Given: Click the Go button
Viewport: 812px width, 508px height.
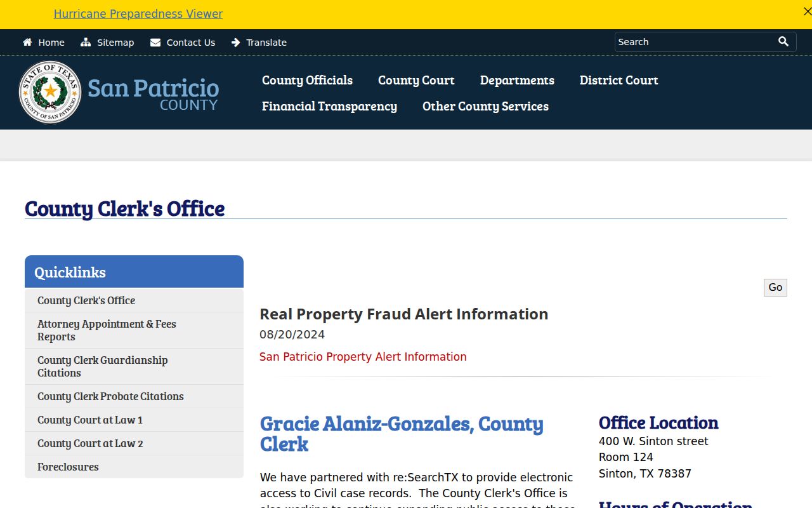Looking at the screenshot, I should [775, 288].
